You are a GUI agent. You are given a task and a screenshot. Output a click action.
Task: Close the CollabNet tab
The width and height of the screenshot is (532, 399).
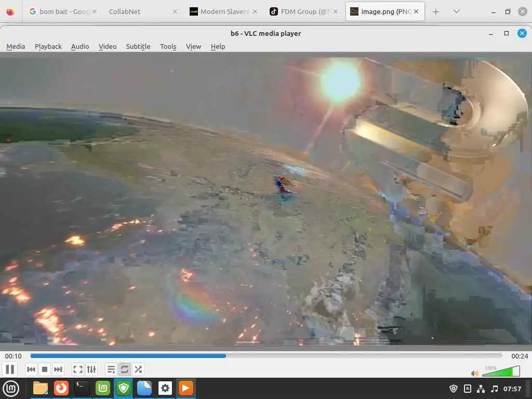point(175,11)
